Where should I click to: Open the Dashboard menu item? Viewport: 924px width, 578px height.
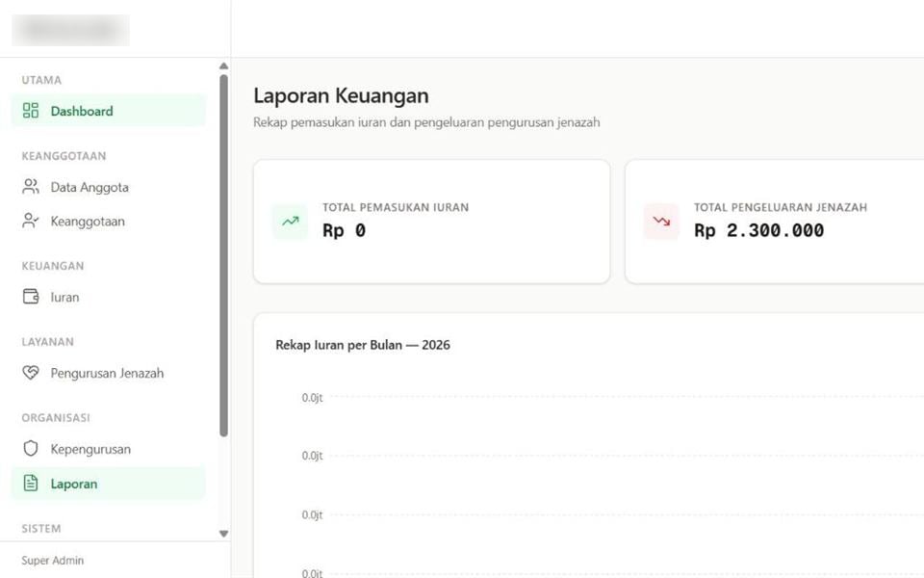click(x=109, y=110)
